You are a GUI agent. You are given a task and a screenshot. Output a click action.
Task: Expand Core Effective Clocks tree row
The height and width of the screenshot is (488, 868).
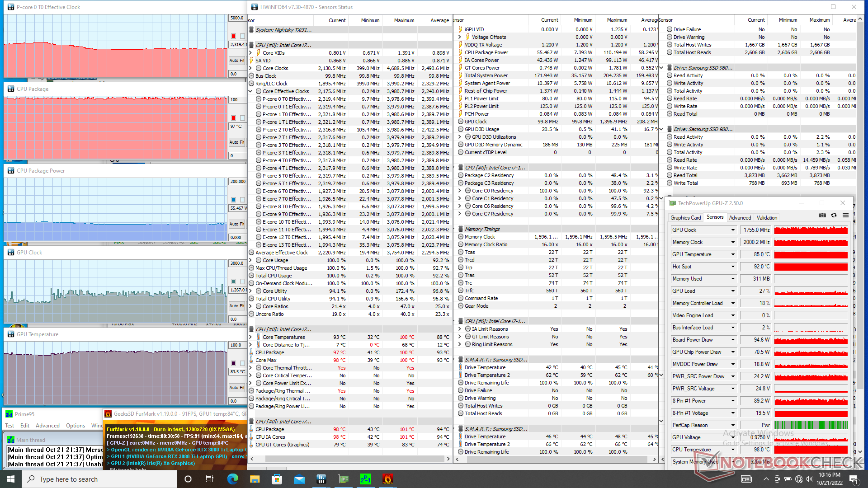point(250,91)
